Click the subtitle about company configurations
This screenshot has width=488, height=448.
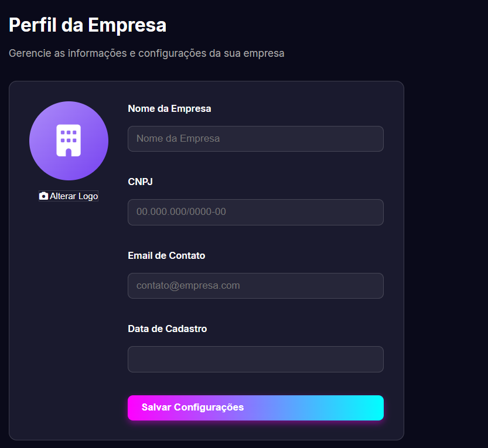click(146, 53)
